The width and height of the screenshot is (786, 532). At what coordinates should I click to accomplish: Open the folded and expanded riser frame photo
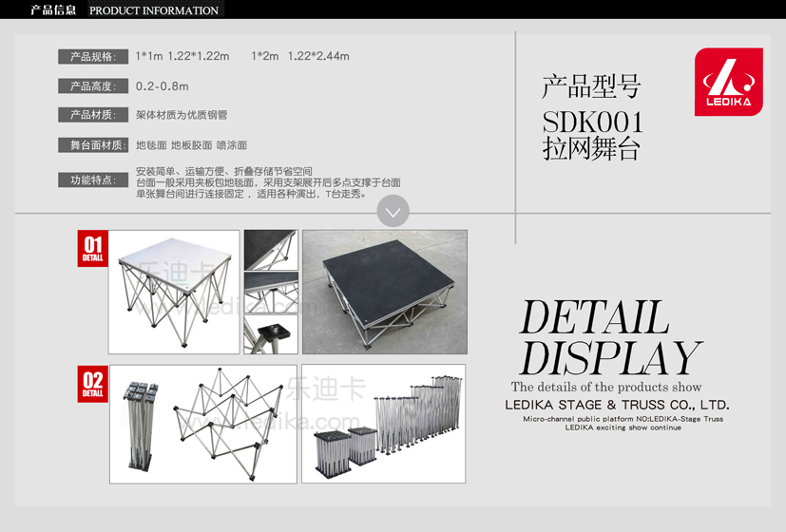click(203, 425)
